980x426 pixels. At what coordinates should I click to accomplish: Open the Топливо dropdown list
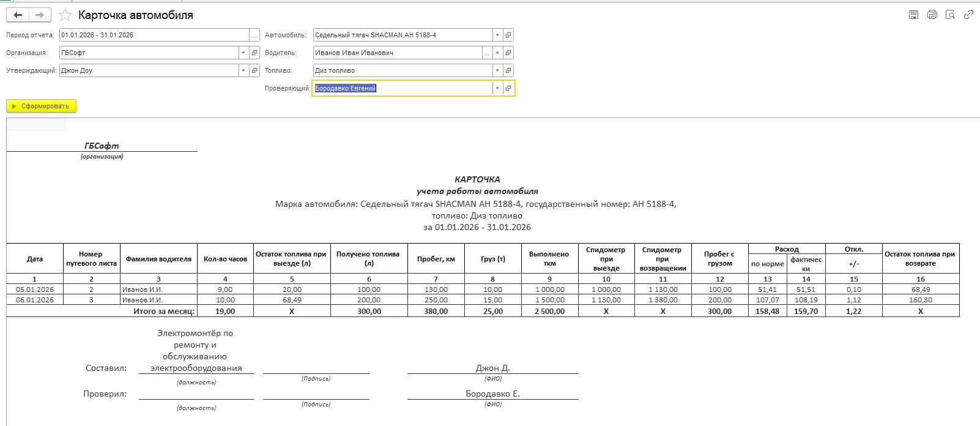click(x=497, y=71)
